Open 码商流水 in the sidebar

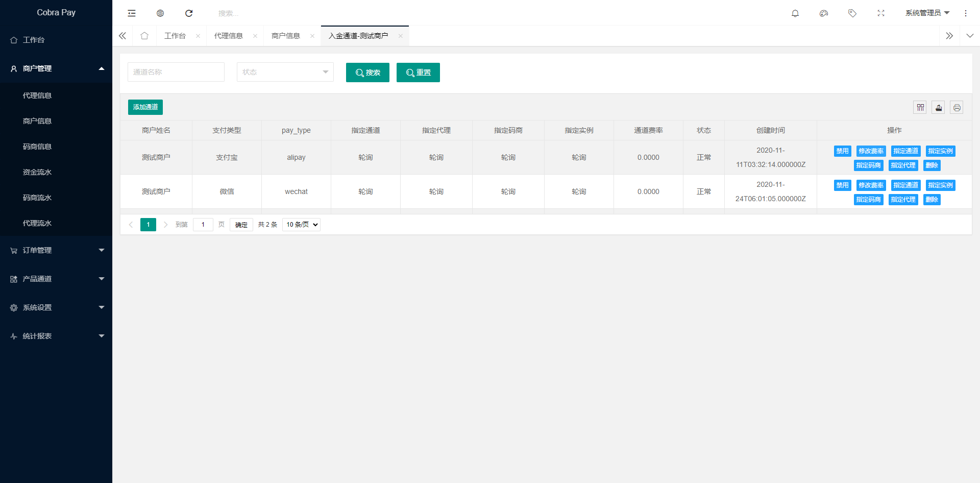pyautogui.click(x=56, y=198)
